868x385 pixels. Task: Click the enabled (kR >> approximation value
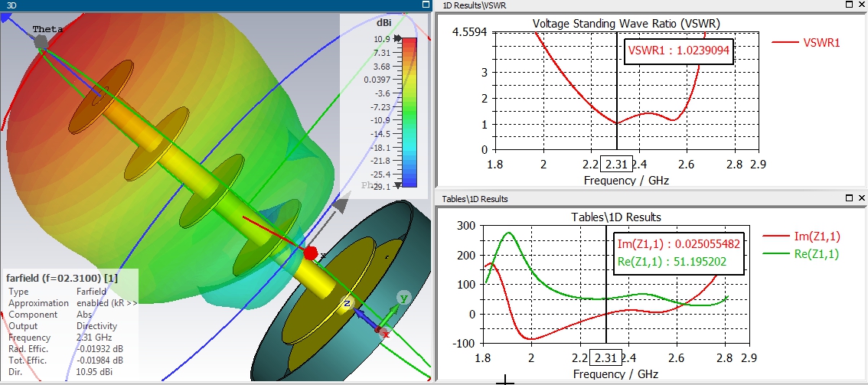[x=107, y=302]
